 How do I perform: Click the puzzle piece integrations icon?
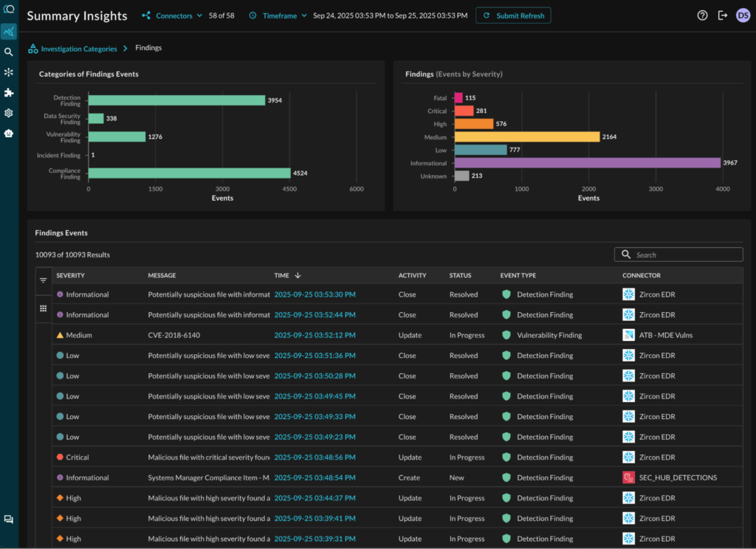click(9, 93)
